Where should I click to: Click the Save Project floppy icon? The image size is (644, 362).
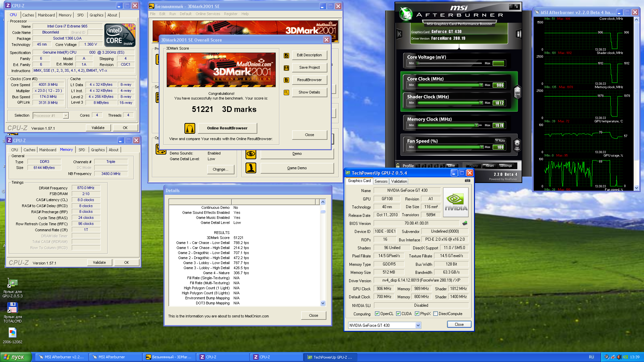[x=286, y=68]
